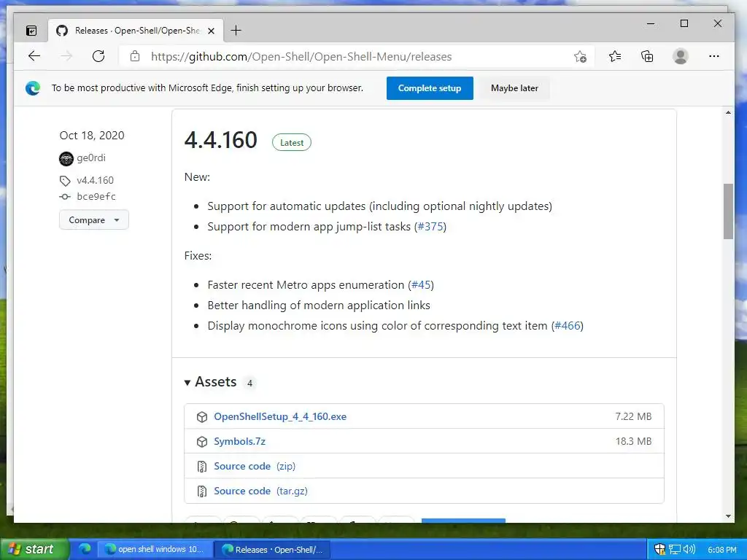Select the Releases browser tab

pyautogui.click(x=136, y=31)
